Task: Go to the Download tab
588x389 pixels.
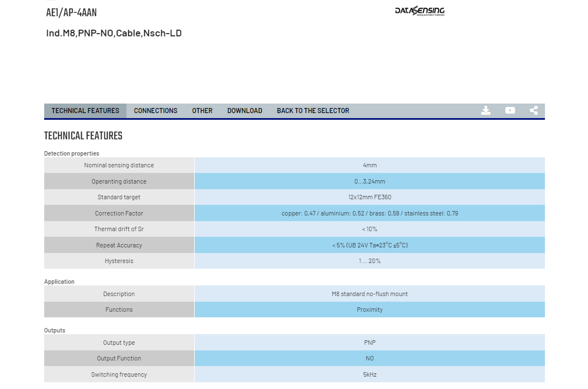Action: pos(244,111)
